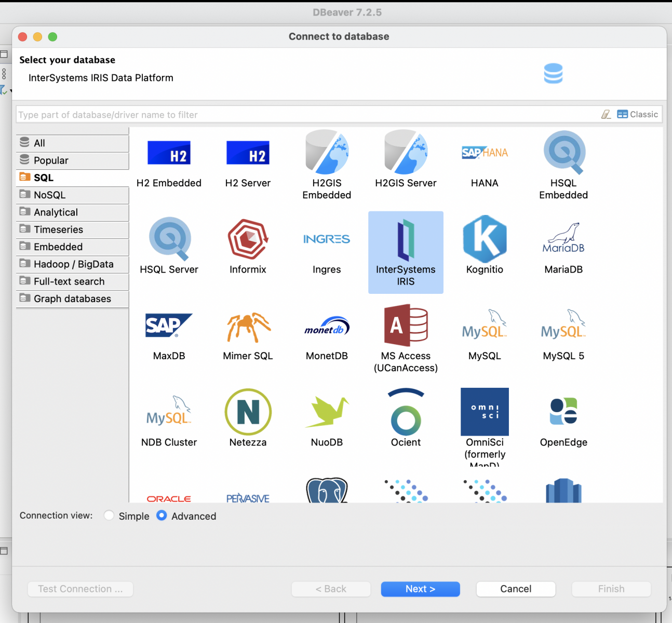Viewport: 672px width, 623px height.
Task: Switch to the Graph databases category
Action: pos(72,299)
